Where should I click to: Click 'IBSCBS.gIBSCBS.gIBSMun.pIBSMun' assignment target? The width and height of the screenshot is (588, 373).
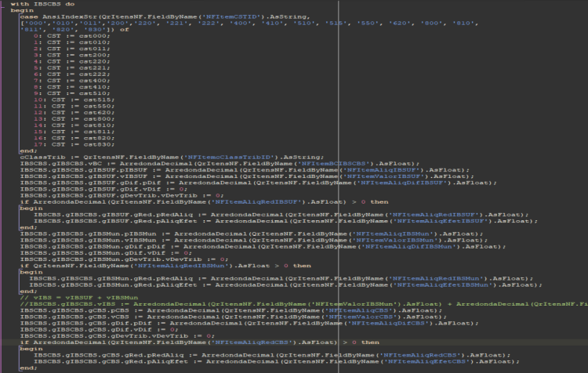click(88, 234)
